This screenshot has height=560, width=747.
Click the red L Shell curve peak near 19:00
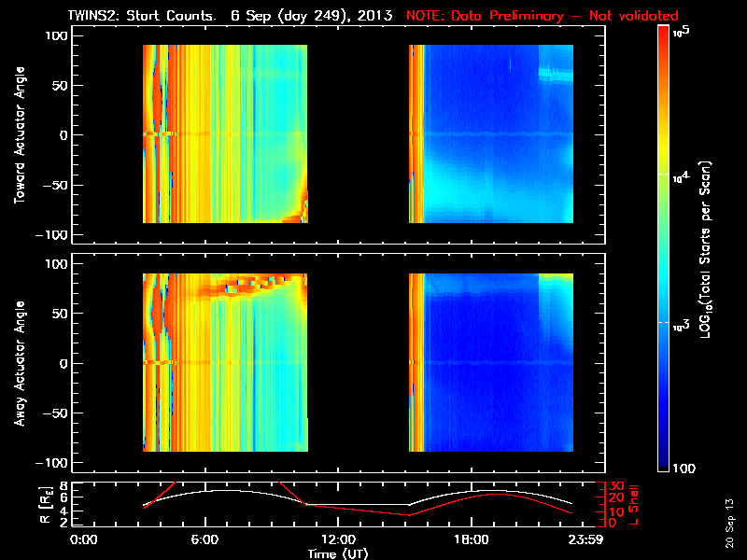point(496,495)
